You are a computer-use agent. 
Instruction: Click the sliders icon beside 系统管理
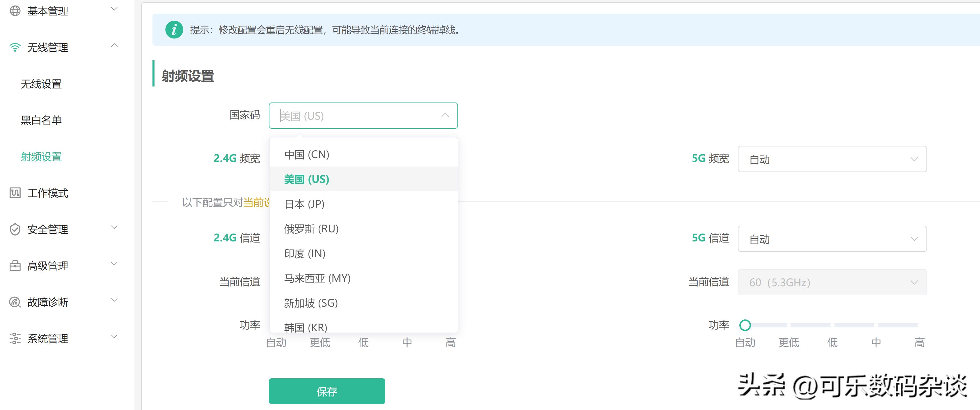click(15, 338)
